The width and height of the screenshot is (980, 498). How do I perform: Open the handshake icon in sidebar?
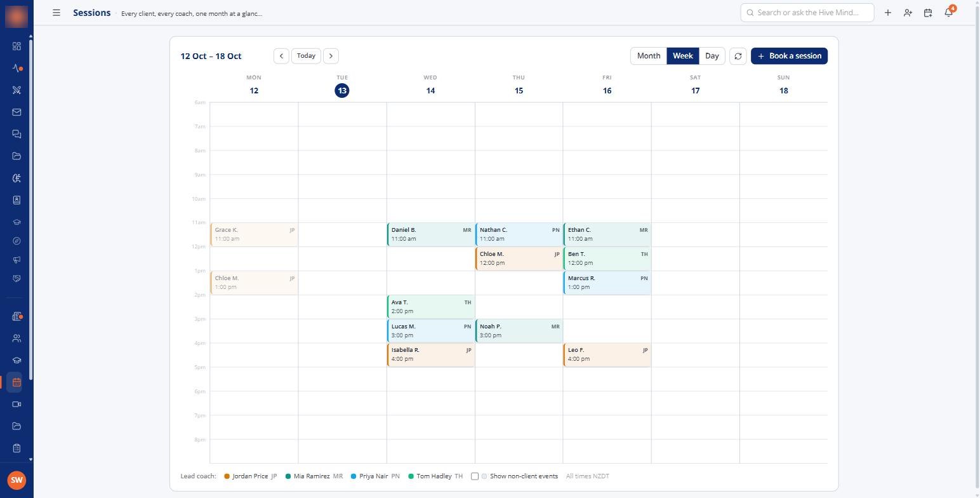click(17, 278)
